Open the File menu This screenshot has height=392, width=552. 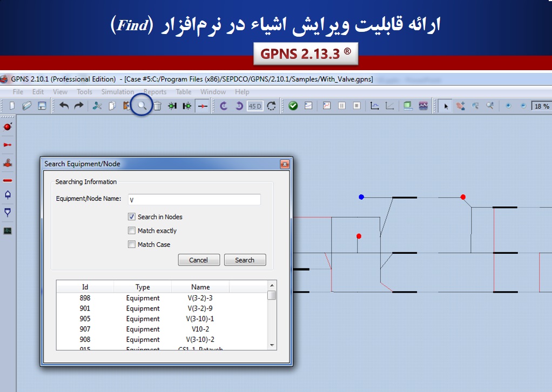[x=18, y=92]
